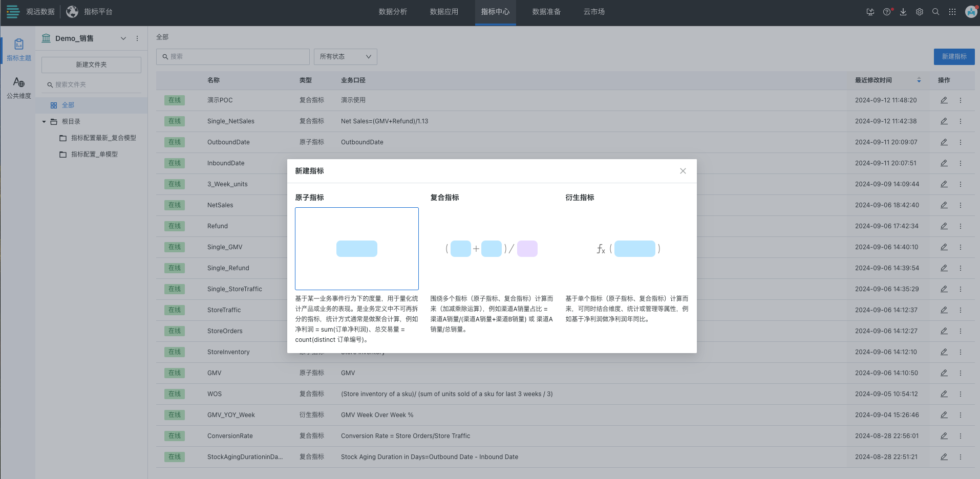Switch to the 数据准备 tab
Viewport: 980px width, 479px height.
pyautogui.click(x=547, y=12)
